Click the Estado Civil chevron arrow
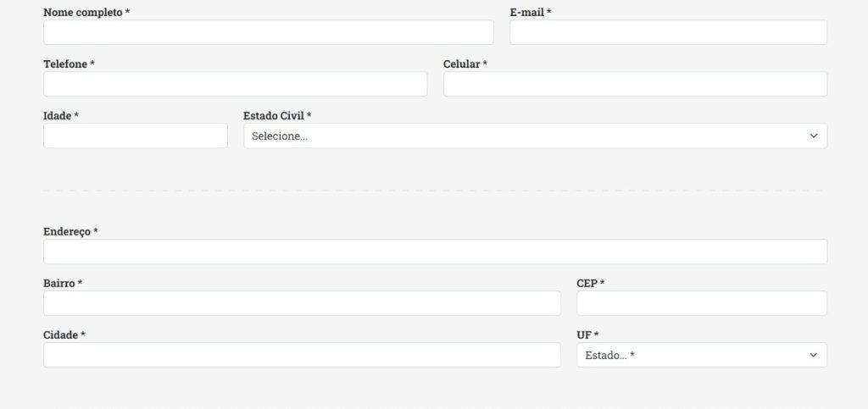 click(814, 135)
